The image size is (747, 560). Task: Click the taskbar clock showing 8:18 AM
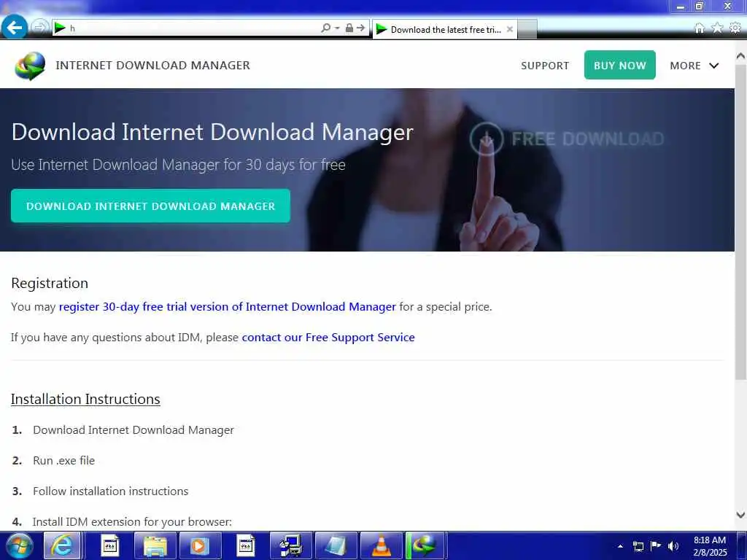point(710,546)
